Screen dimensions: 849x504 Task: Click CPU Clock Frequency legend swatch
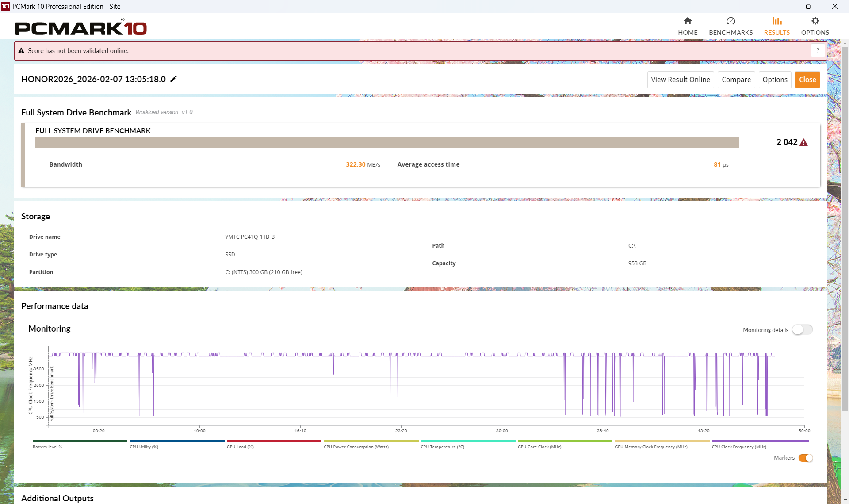760,441
